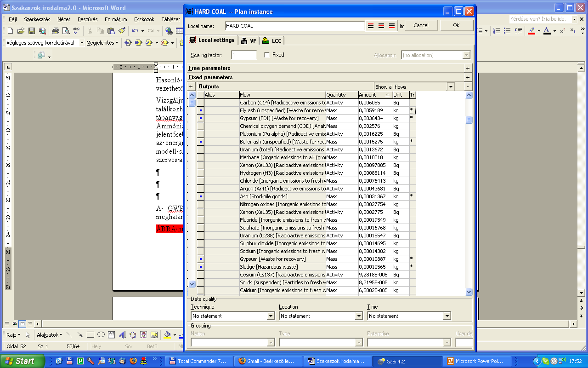Insert Text Box from Drawing toolbar
588x368 pixels.
tap(112, 335)
